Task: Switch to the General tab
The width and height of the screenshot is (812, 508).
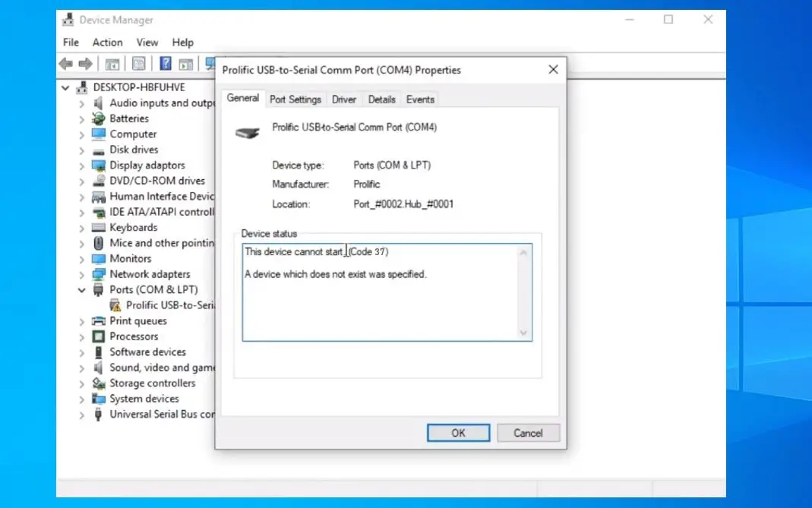Action: (243, 99)
